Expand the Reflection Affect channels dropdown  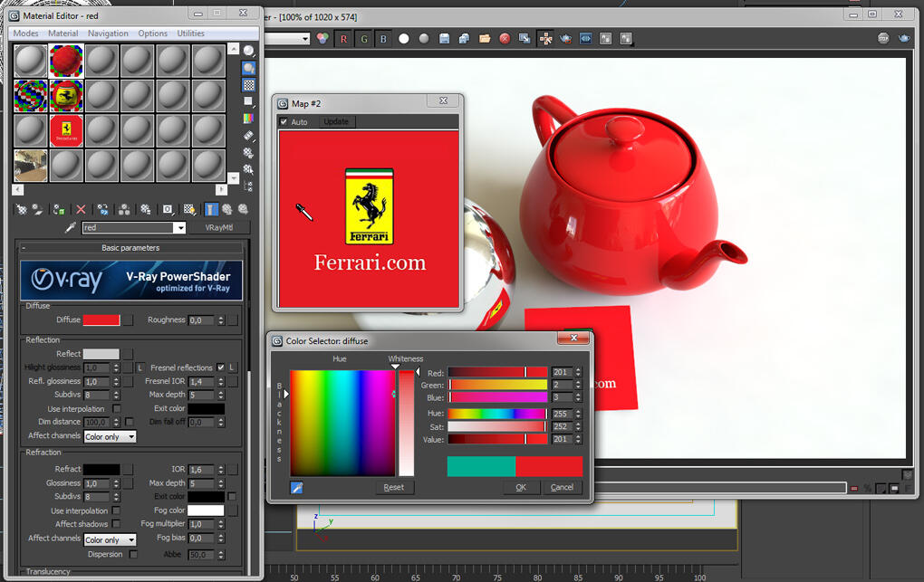coord(111,436)
